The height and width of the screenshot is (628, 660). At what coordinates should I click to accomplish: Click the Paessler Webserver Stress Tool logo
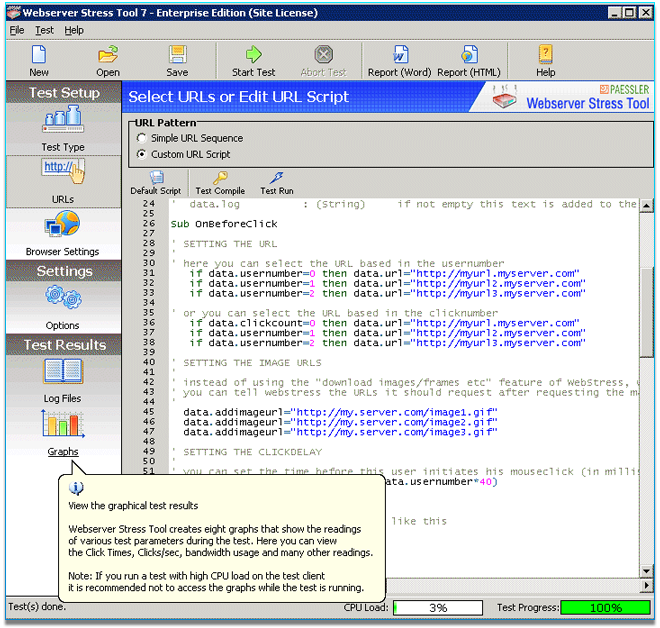571,97
